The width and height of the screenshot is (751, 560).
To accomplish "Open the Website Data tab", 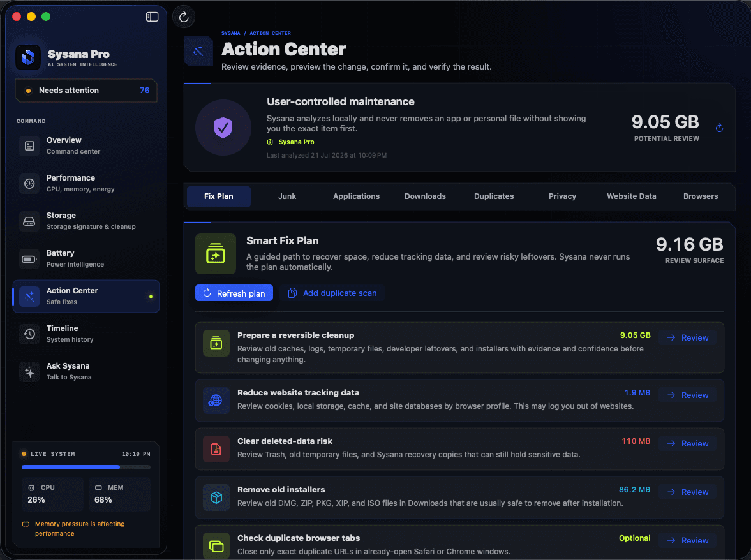I will click(631, 196).
